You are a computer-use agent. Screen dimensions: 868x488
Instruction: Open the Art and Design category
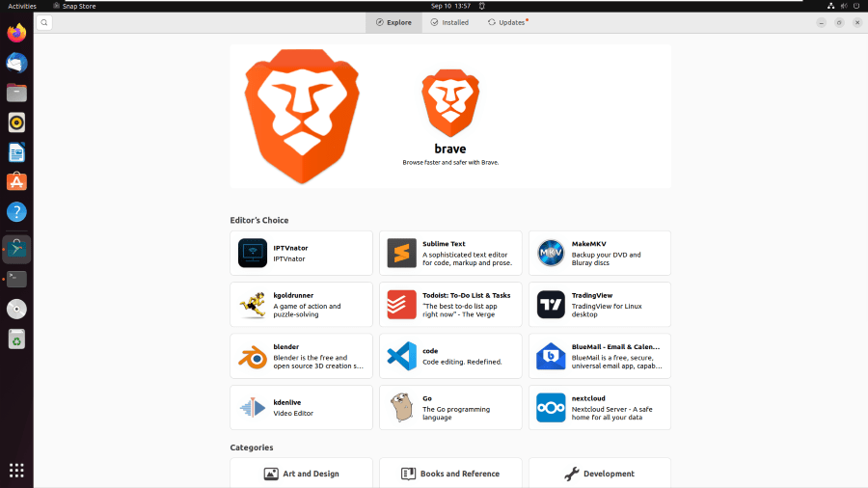[301, 474]
